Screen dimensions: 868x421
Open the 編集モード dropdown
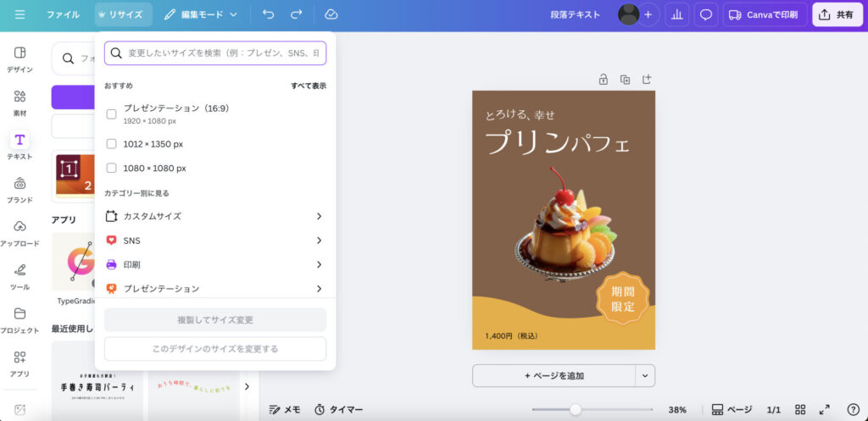pos(200,15)
